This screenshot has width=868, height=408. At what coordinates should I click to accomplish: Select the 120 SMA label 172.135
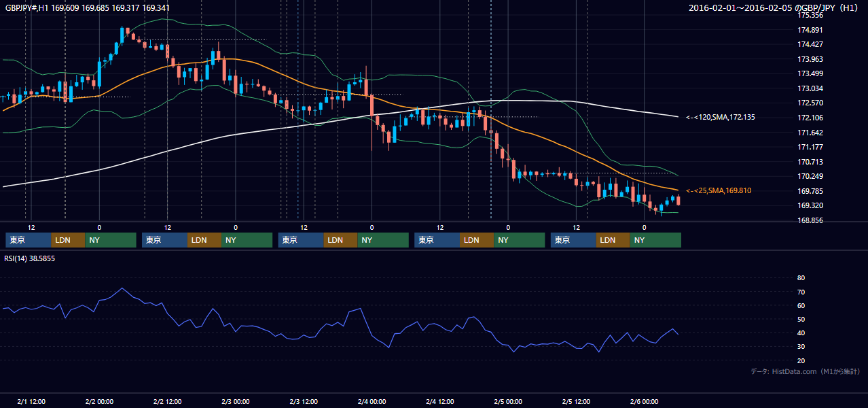tap(721, 118)
